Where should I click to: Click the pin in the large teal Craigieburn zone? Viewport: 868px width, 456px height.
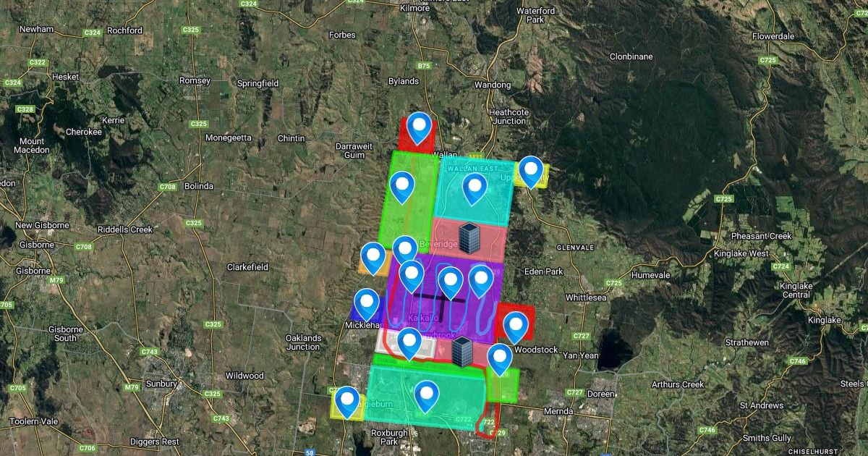pyautogui.click(x=427, y=396)
